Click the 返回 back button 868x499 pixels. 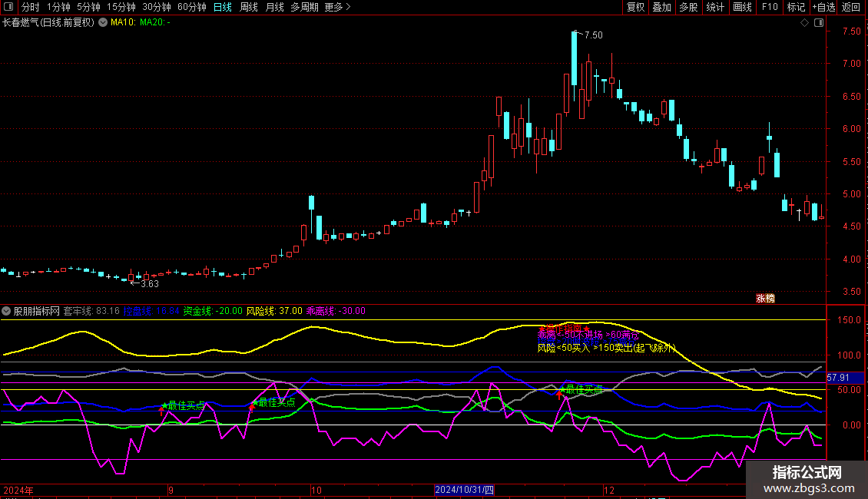(x=851, y=7)
